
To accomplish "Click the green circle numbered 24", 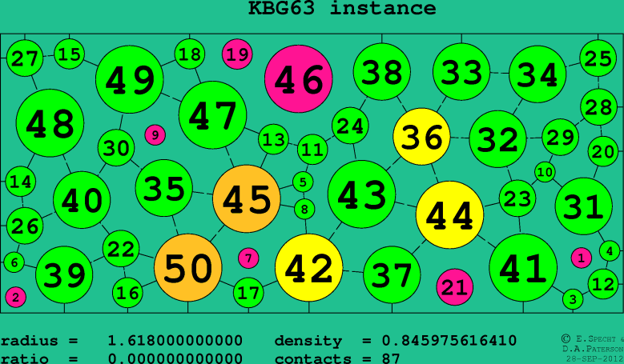I will click(x=350, y=126).
